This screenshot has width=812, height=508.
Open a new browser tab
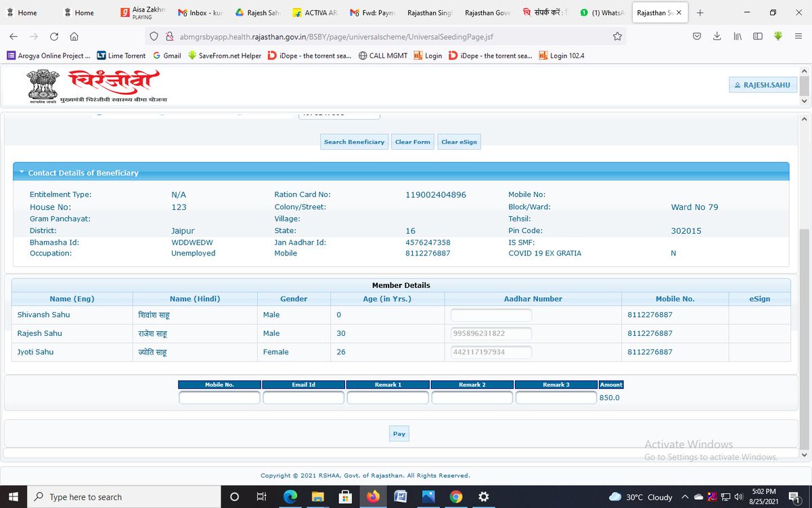coord(700,12)
